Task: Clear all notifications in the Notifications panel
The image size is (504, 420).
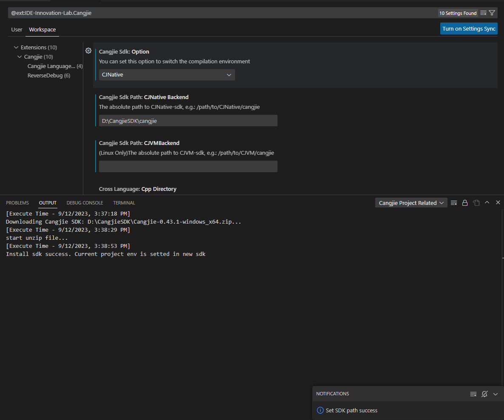Action: pos(473,394)
